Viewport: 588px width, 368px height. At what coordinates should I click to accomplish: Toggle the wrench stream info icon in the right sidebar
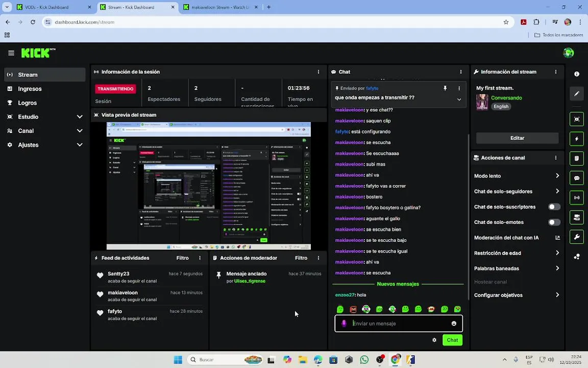click(x=576, y=237)
